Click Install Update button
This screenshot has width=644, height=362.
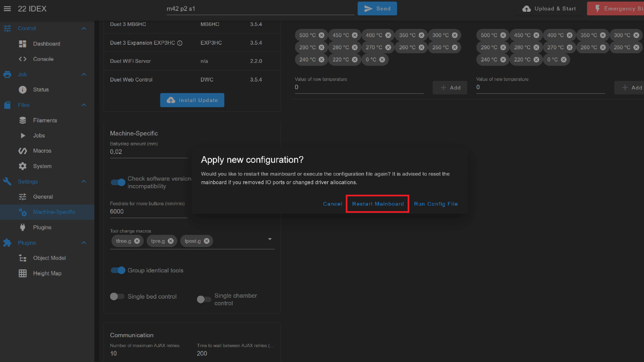click(x=192, y=100)
